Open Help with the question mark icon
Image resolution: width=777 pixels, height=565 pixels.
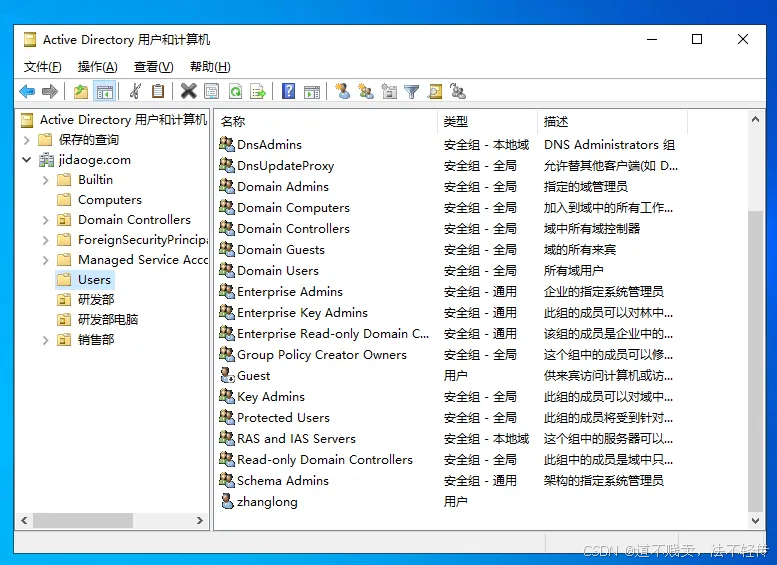288,91
